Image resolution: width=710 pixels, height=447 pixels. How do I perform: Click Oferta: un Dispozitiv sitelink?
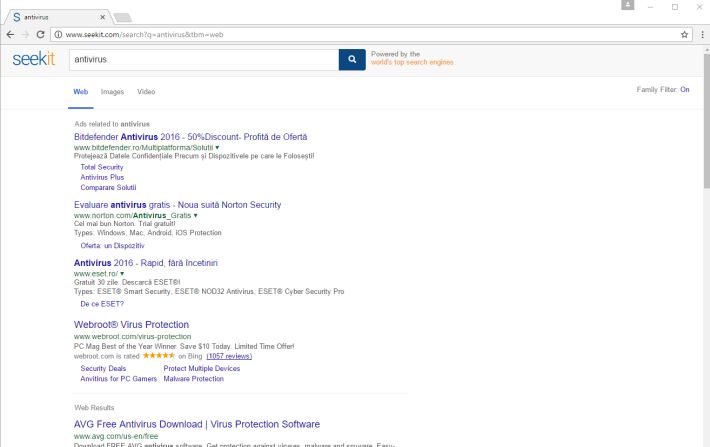pos(112,245)
